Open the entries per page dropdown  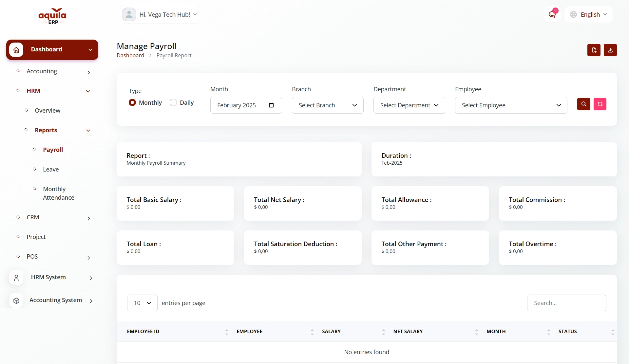coord(142,303)
